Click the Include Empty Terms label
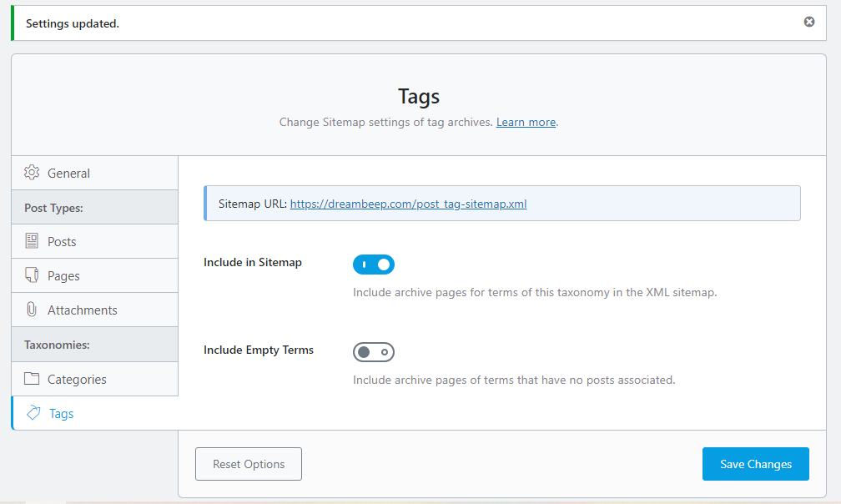 click(x=259, y=350)
